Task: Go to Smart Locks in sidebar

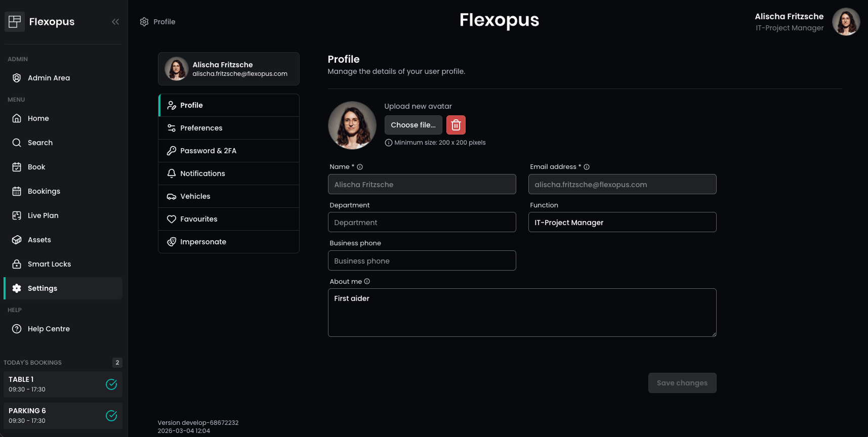Action: pyautogui.click(x=49, y=264)
